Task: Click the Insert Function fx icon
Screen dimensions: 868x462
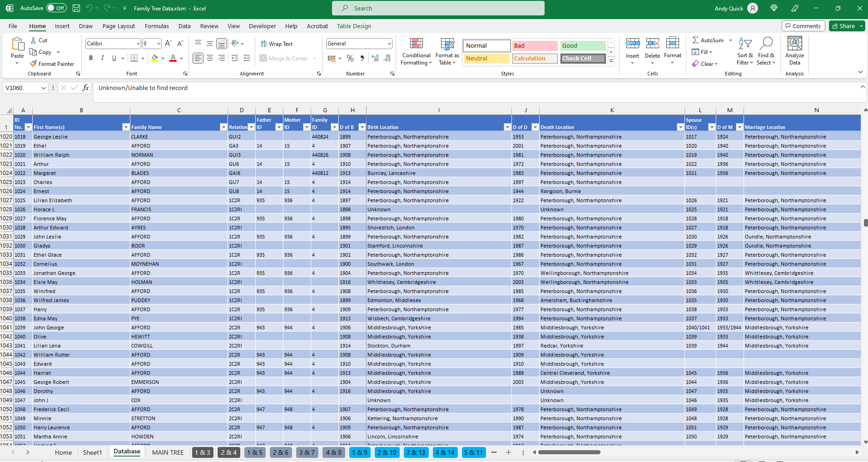Action: click(85, 88)
